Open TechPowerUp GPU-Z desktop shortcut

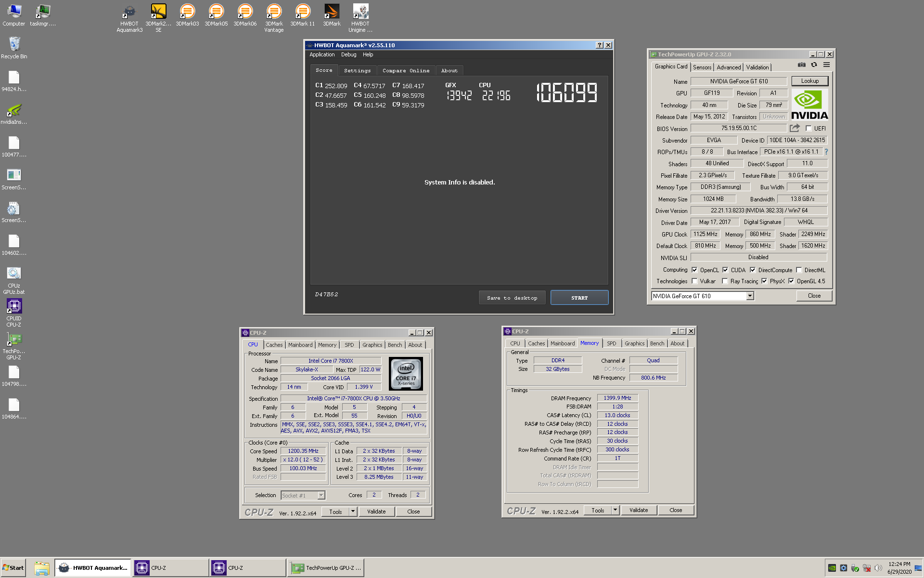[x=14, y=346]
